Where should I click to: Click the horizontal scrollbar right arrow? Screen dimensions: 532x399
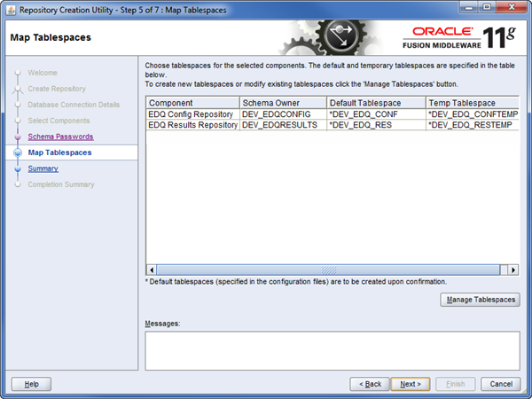coord(513,270)
